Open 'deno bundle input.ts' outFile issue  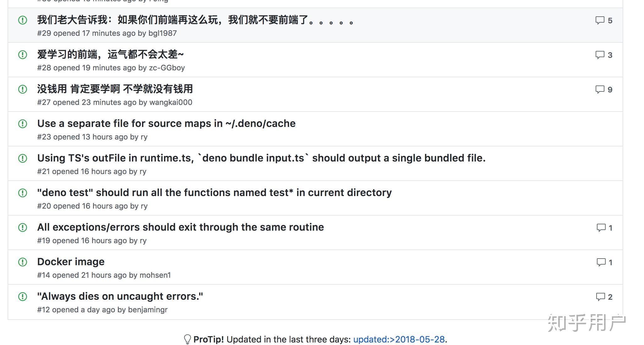click(261, 158)
